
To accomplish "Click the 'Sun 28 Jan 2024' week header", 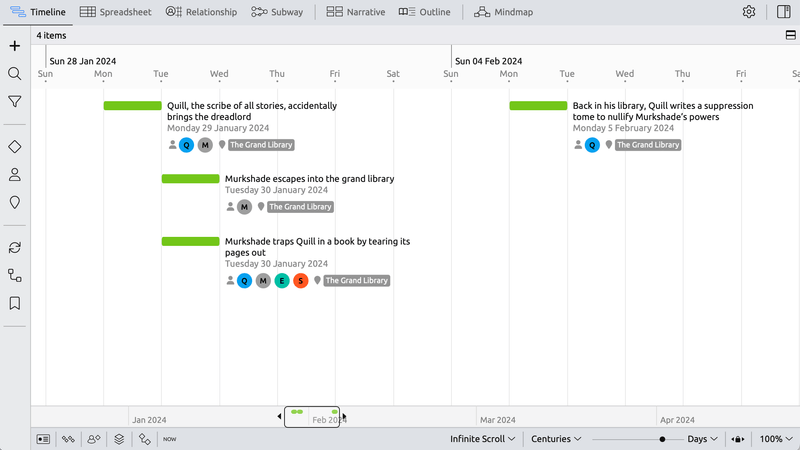I will [83, 61].
